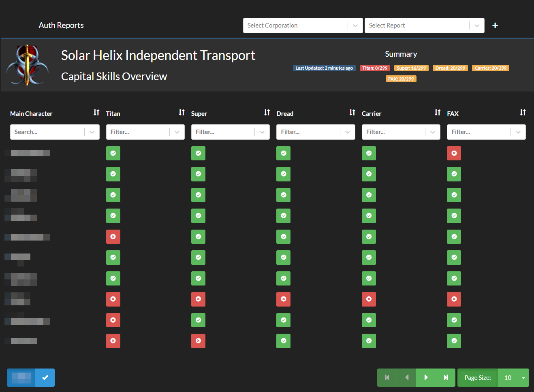Click the red X under Titan in fifth row
Viewport: 534px width, 392px height.
pyautogui.click(x=113, y=236)
